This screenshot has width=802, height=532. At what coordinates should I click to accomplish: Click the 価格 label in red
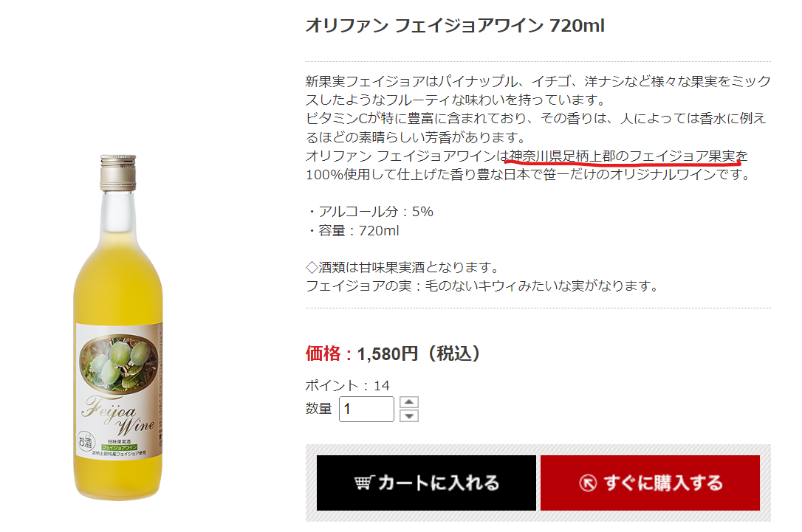[323, 353]
